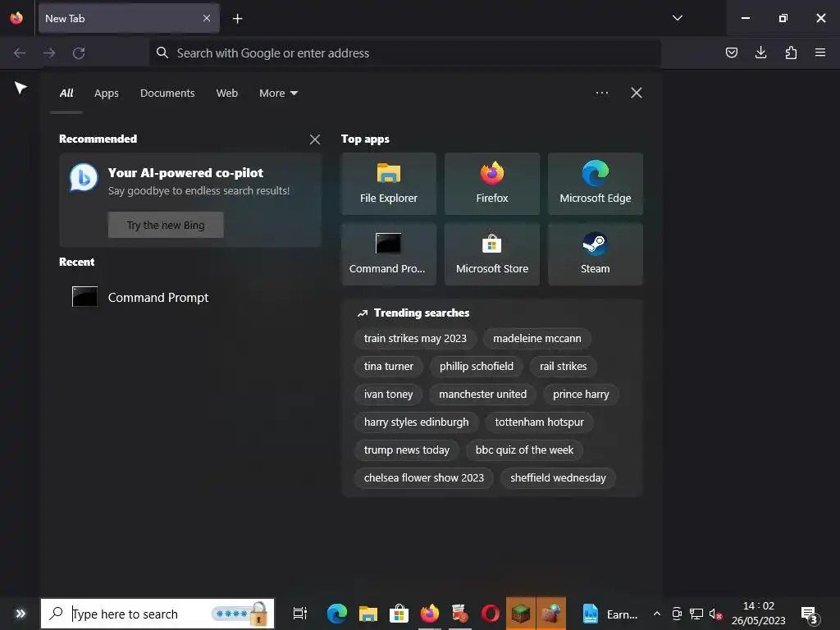Dismiss the Recommended section
The image size is (840, 630).
[315, 139]
